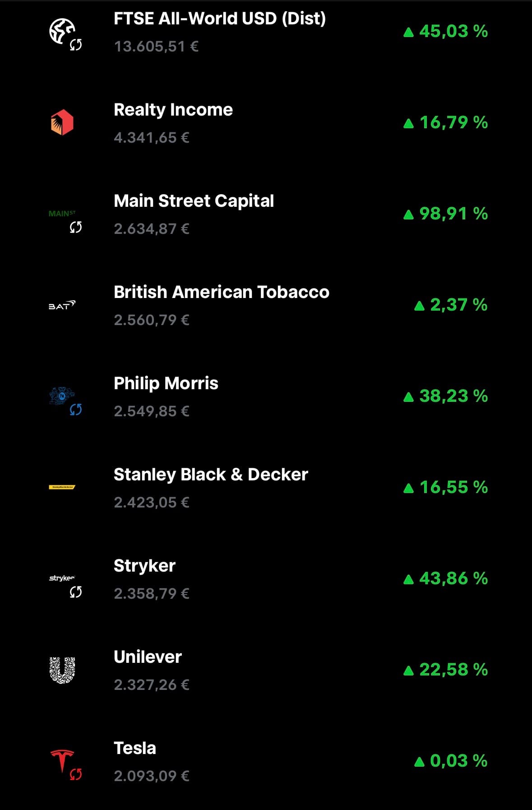Open British American Tobacco position details
The width and height of the screenshot is (532, 810).
[266, 305]
